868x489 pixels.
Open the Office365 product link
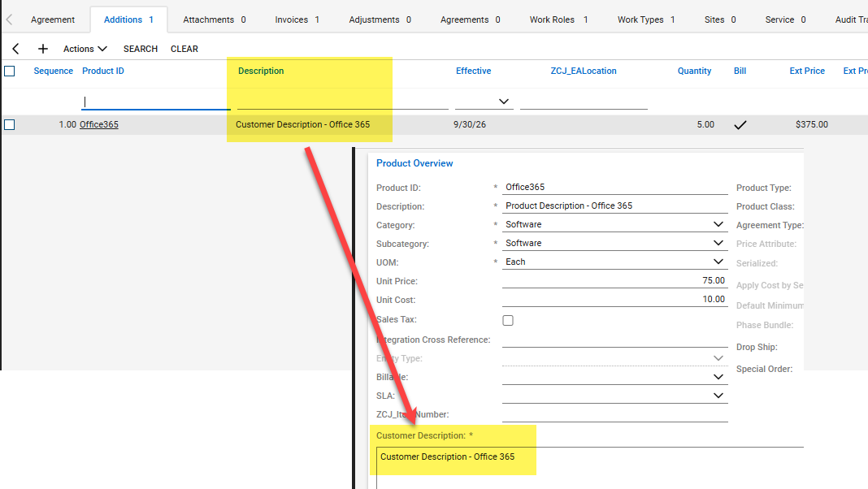point(99,124)
